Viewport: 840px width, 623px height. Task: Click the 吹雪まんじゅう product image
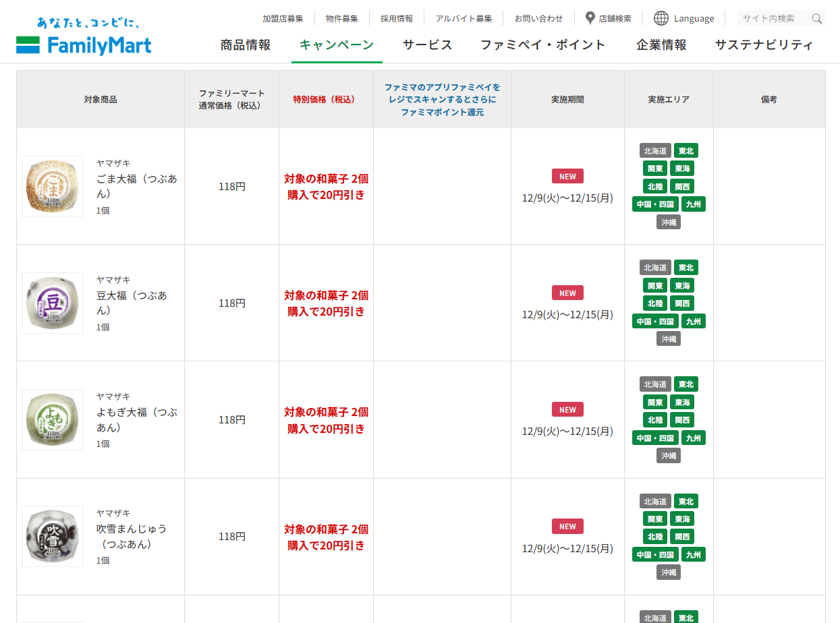coord(52,537)
